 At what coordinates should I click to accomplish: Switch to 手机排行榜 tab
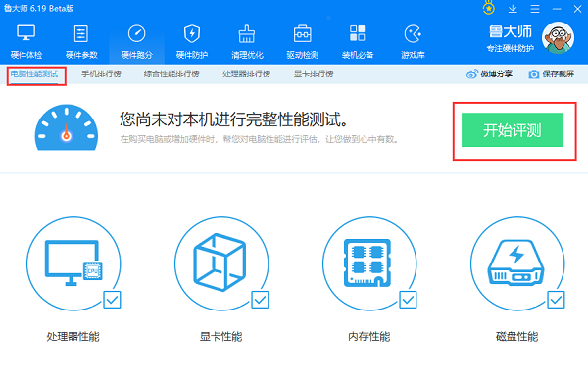[101, 73]
